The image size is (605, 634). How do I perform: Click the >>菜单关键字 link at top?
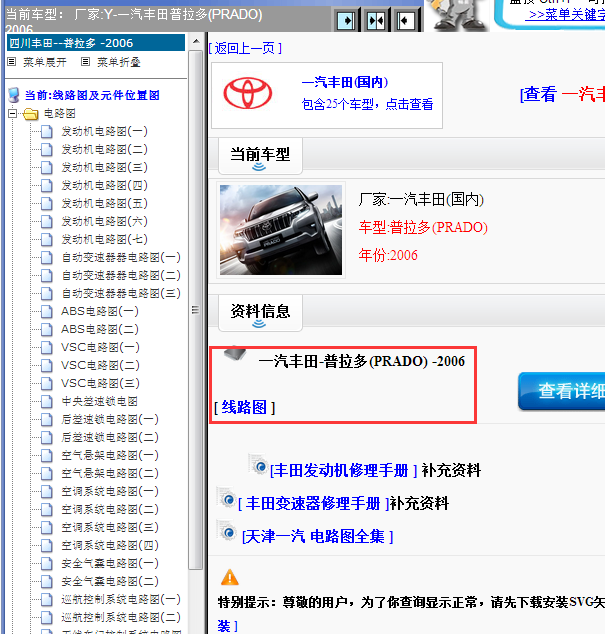[567, 15]
